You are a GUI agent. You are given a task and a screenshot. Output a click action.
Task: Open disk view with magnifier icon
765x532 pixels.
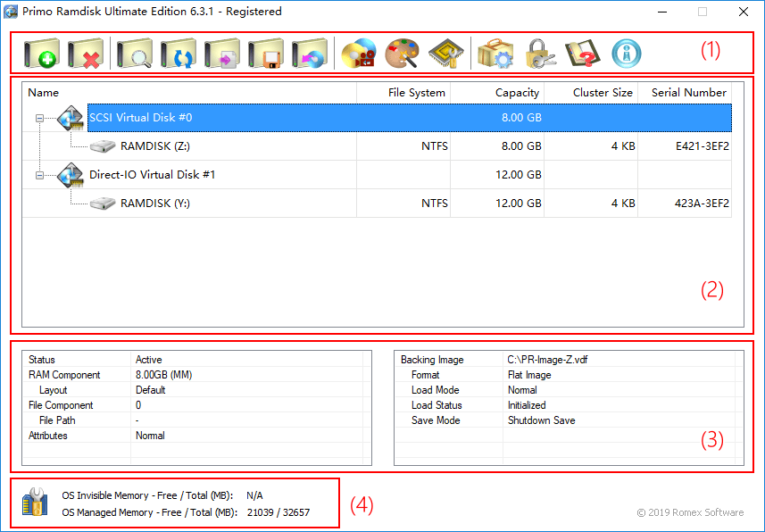tap(134, 54)
